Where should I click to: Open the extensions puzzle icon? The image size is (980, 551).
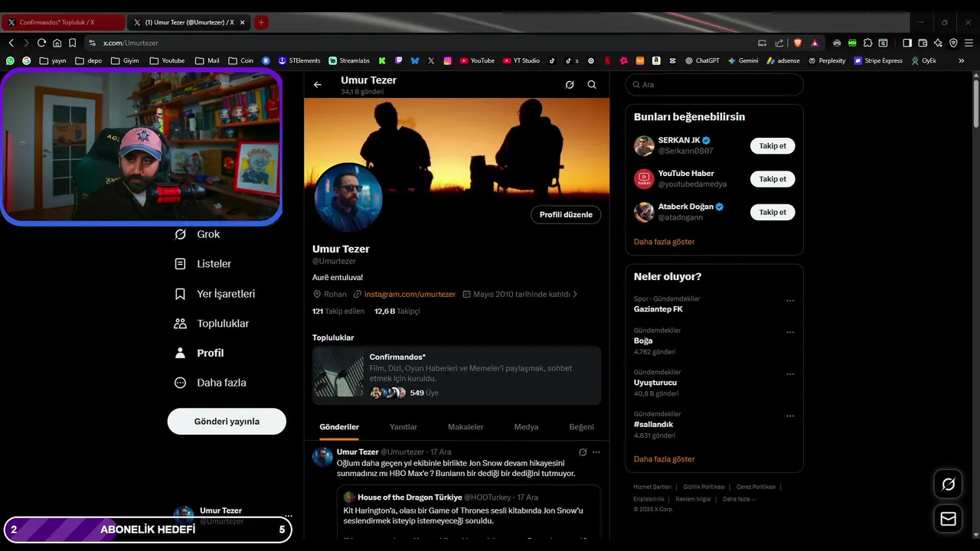pyautogui.click(x=867, y=43)
